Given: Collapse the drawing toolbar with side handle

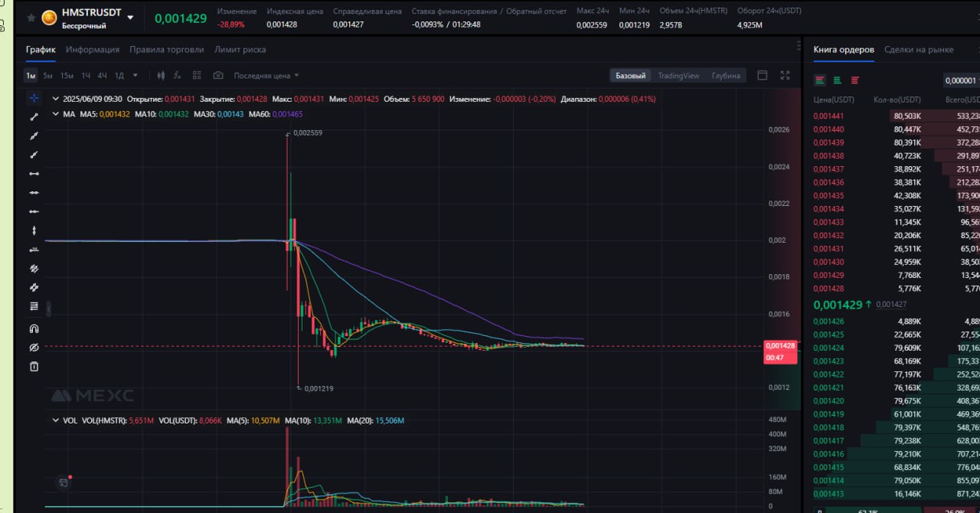Looking at the screenshot, I should click(x=48, y=309).
